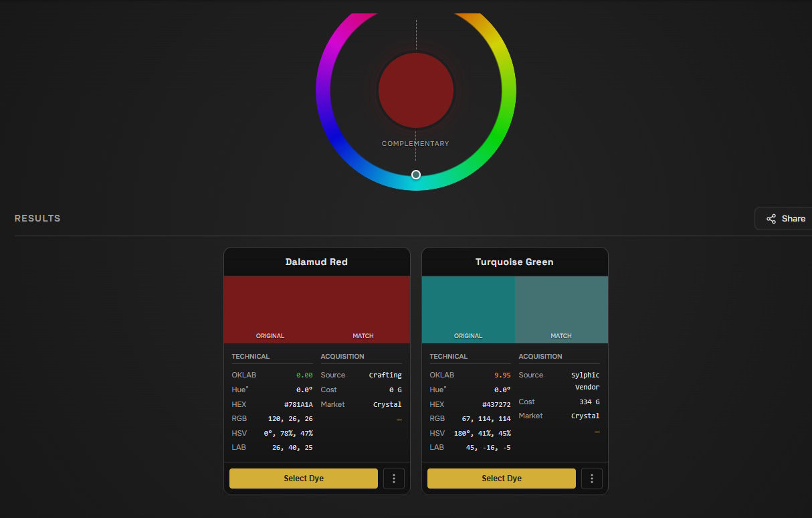Click RGB value 120, 26, 26

coord(290,418)
